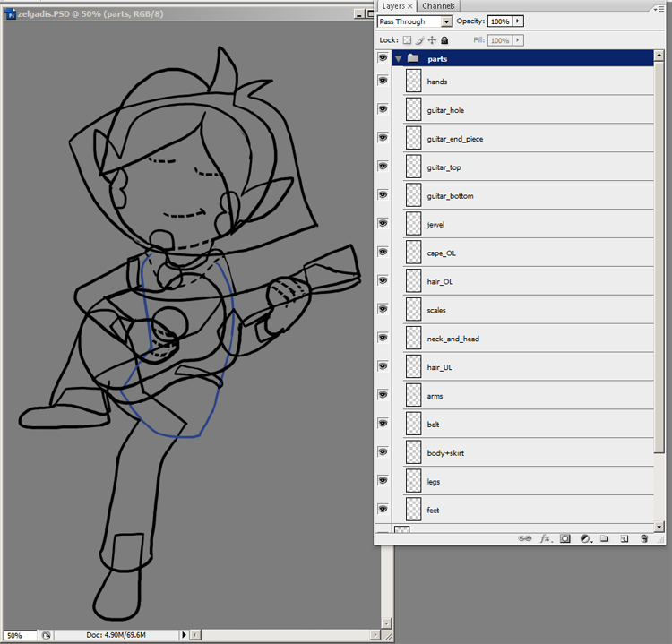Select the neck_and_head layer
Screen dimensions: 672x644
point(528,339)
